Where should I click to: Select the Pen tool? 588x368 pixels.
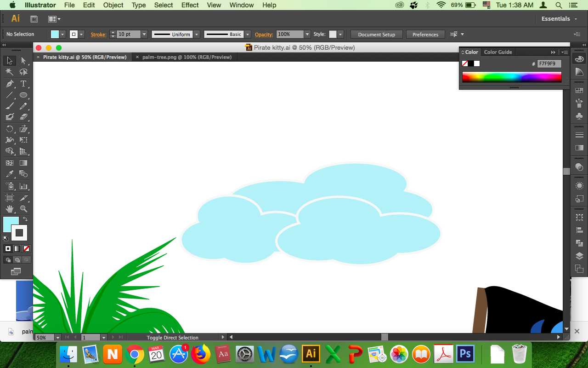tap(9, 84)
